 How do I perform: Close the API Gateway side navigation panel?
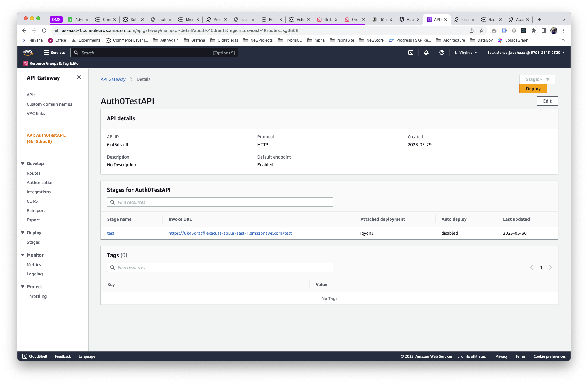coord(79,77)
